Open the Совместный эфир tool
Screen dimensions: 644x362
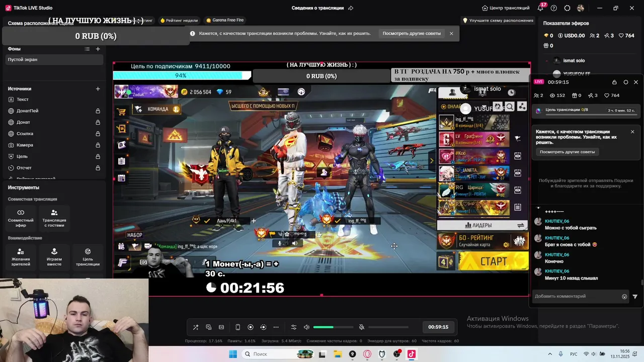[21, 218]
